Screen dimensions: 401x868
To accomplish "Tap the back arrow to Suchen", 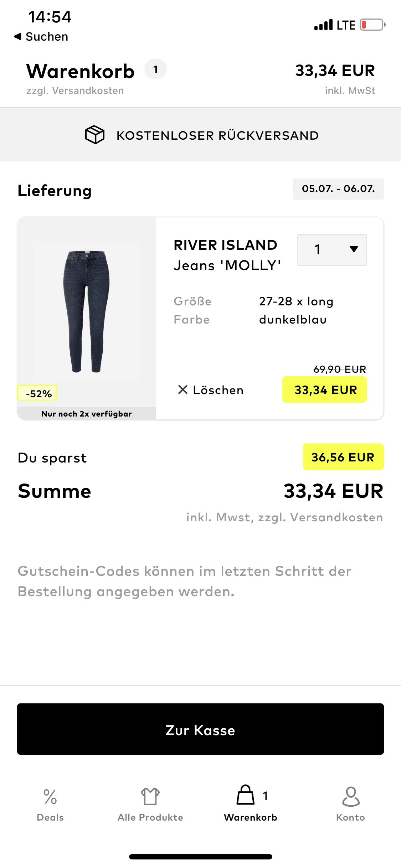I will click(x=18, y=36).
